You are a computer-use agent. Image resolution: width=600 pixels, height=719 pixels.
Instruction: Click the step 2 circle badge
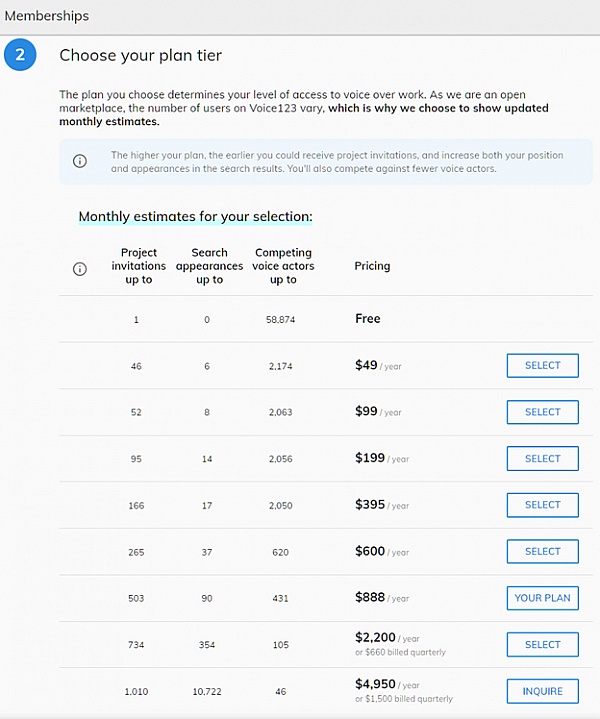tap(20, 56)
